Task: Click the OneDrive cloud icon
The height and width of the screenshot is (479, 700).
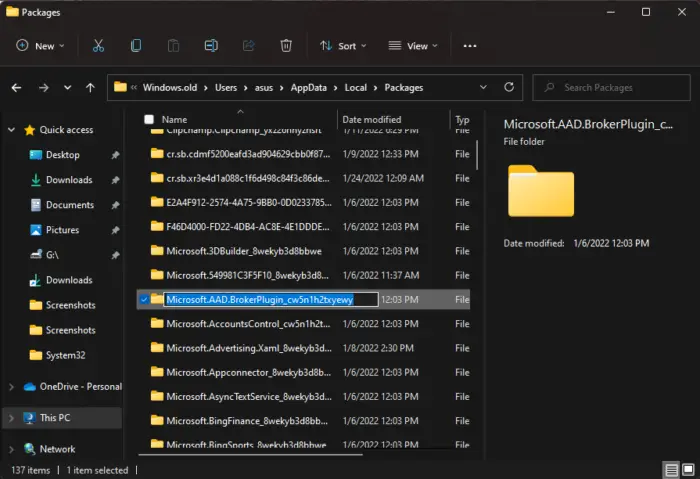Action: (x=30, y=387)
